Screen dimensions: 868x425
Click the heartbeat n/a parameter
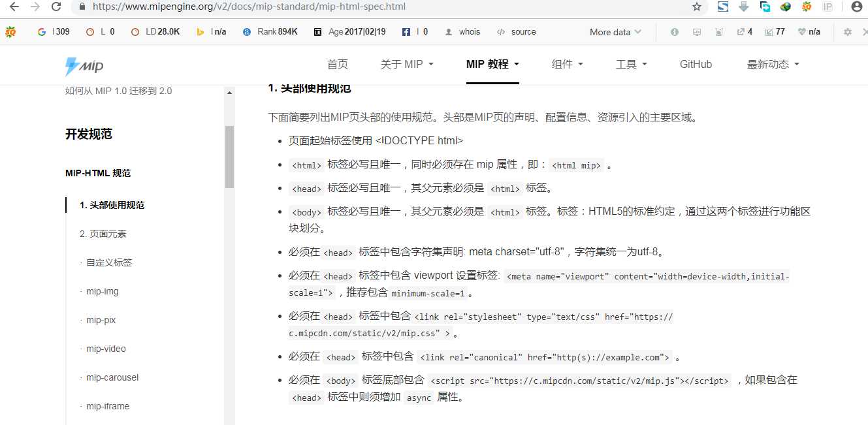(809, 31)
